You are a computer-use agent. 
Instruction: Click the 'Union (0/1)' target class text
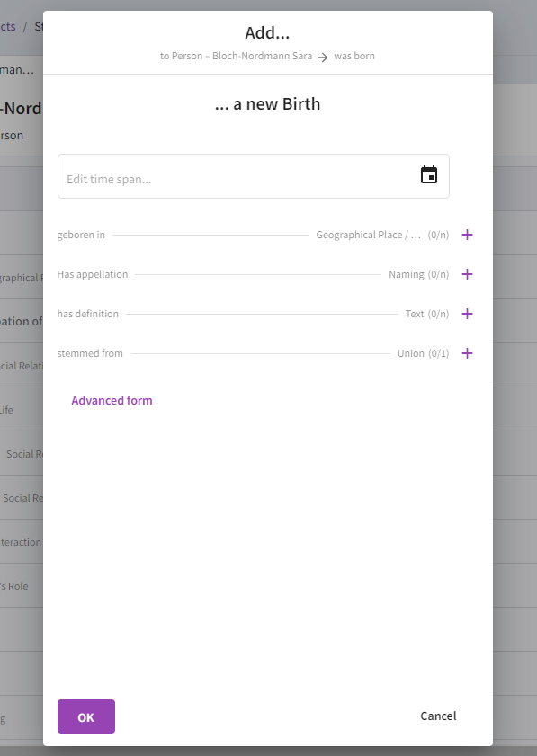(x=423, y=353)
